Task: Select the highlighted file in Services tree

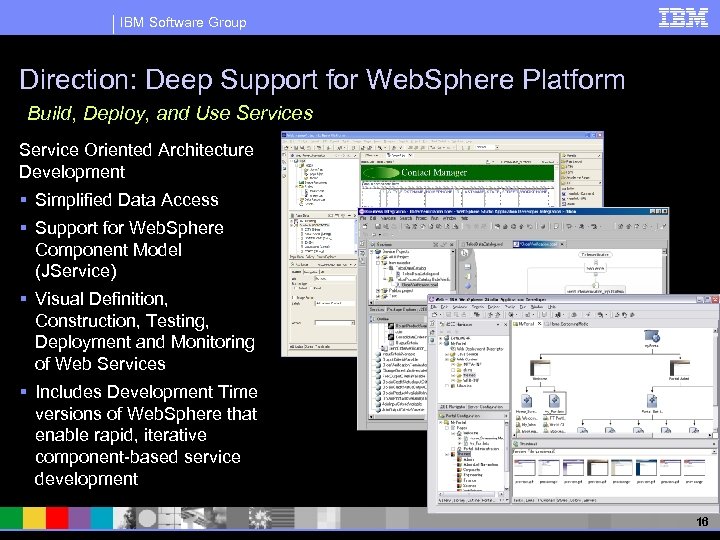Action: [419, 285]
